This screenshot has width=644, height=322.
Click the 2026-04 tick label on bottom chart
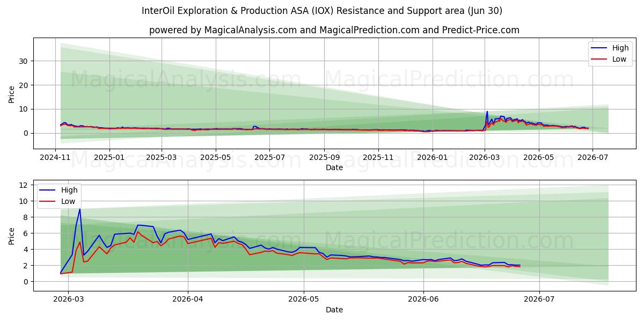click(187, 299)
